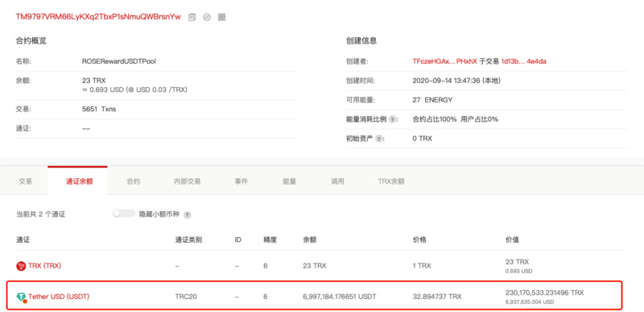This screenshot has height=312, width=644.
Task: Toggle the 隐藏小额币种 switch
Action: pos(124,214)
